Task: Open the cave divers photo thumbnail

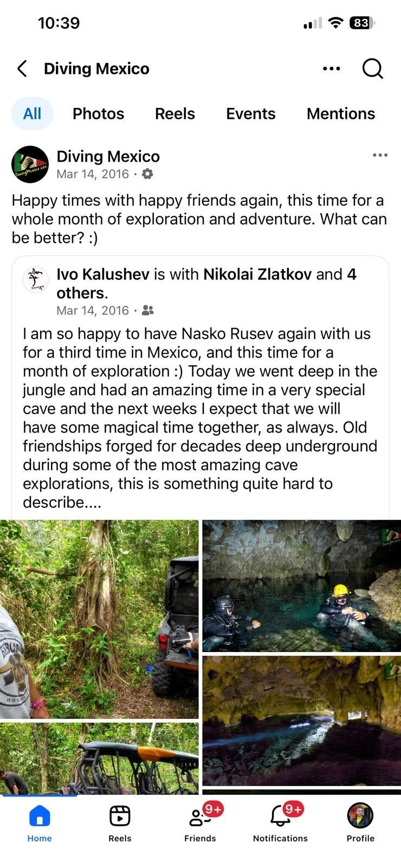Action: [x=301, y=586]
